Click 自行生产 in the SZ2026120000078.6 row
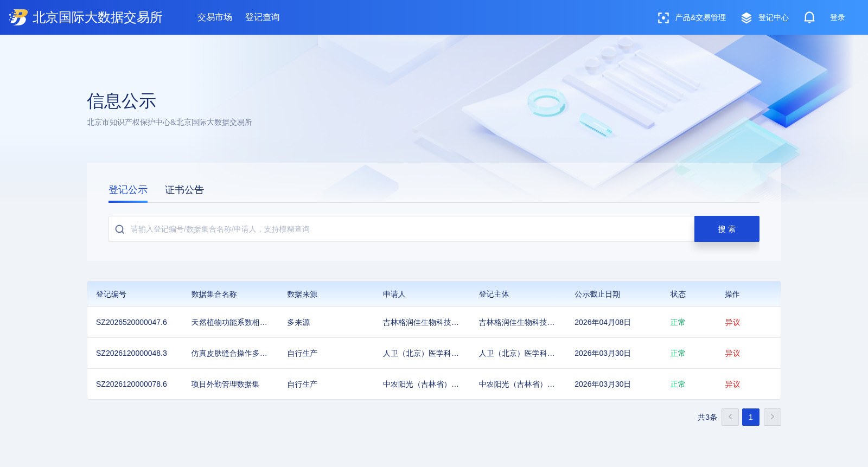868x467 pixels. (x=302, y=384)
